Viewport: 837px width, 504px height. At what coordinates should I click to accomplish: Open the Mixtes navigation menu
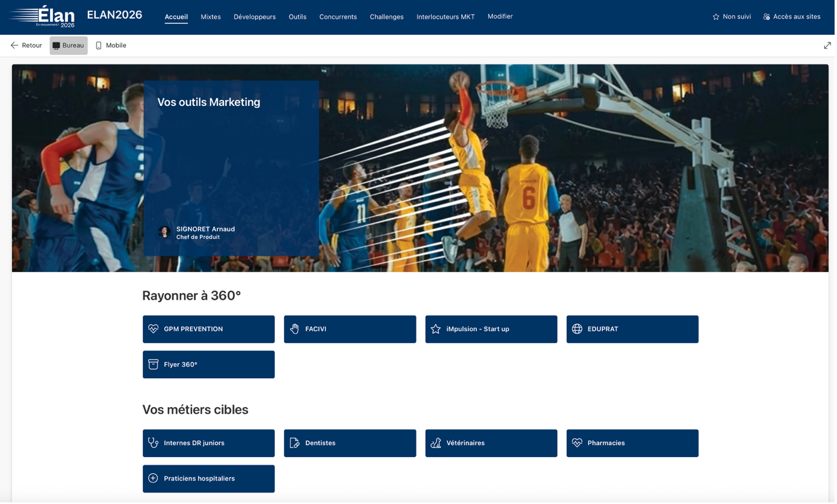[210, 17]
